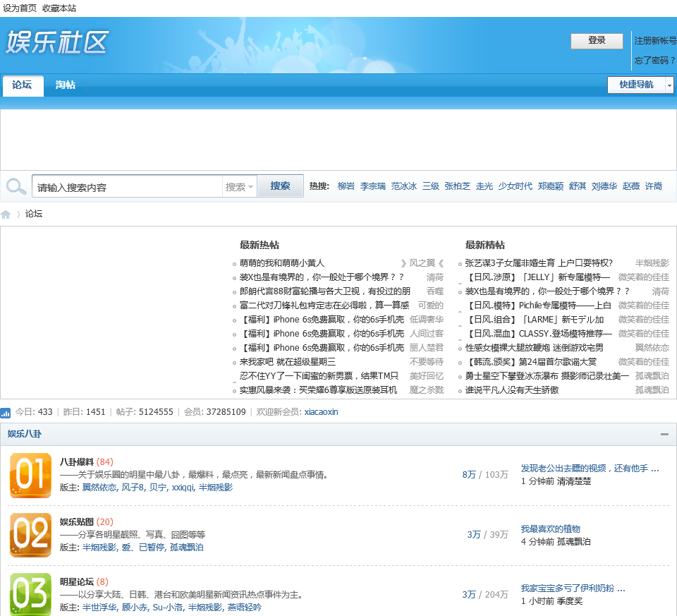This screenshot has height=616, width=677.
Task: Open the orange 02 forum icon
Action: 30,536
